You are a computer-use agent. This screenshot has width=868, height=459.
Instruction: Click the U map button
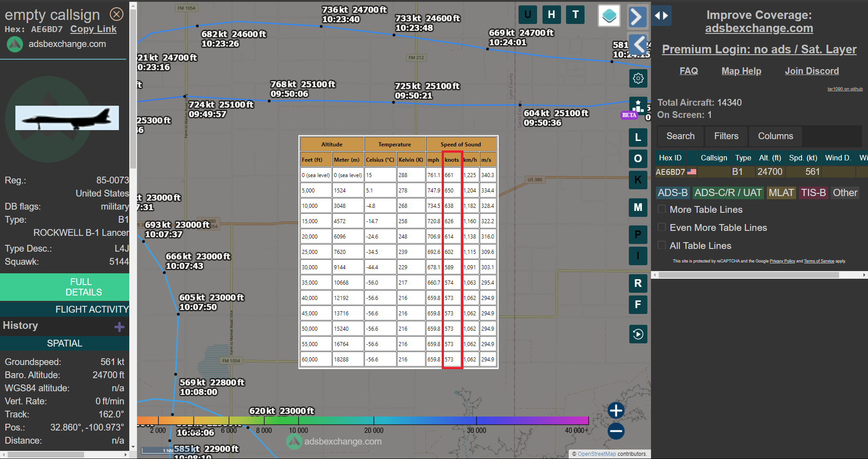[528, 14]
